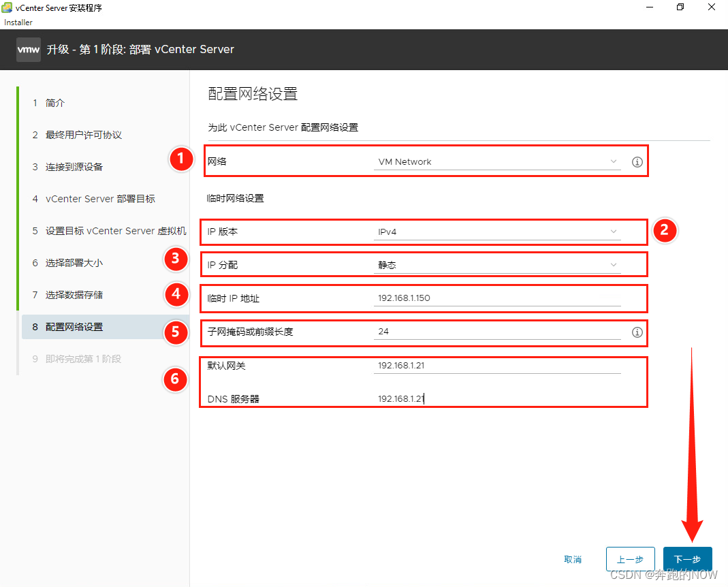Click the info icon beside the network dropdown

[x=637, y=161]
